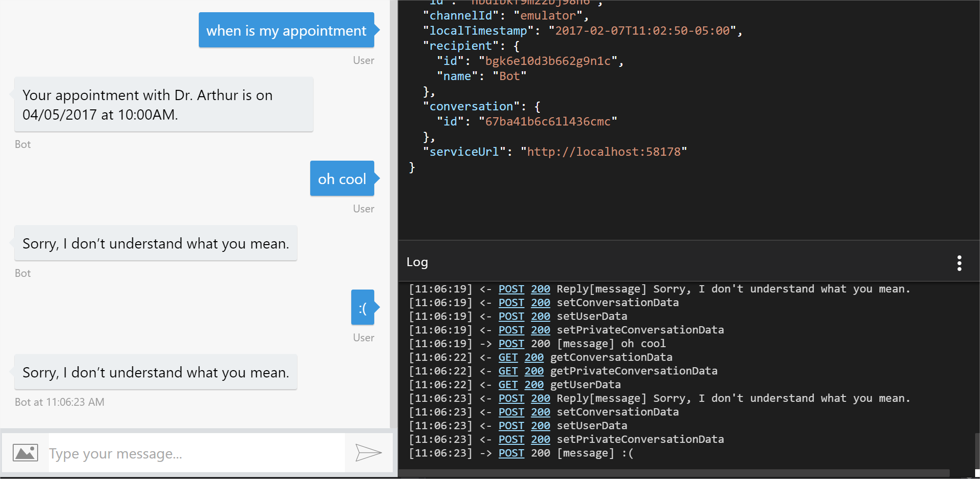Open 200 link for 11:06:23 Reply[message] log
This screenshot has height=479, width=980.
540,398
